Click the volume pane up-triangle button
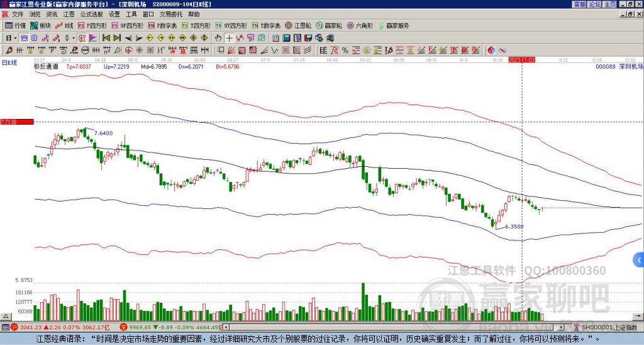 (x=5, y=316)
